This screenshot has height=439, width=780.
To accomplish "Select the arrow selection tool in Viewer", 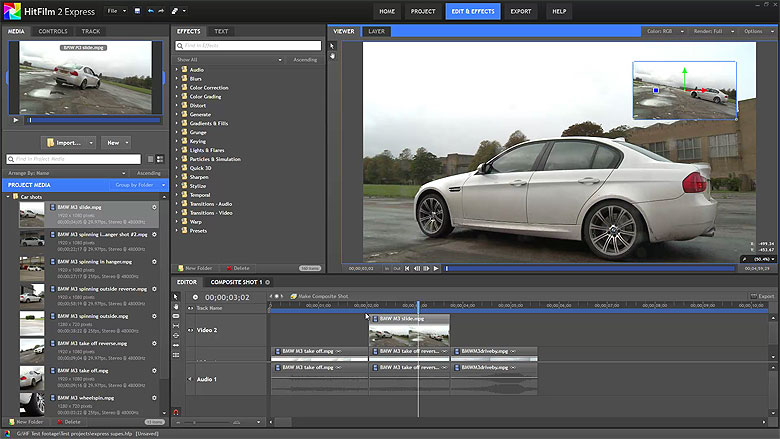I will point(334,45).
